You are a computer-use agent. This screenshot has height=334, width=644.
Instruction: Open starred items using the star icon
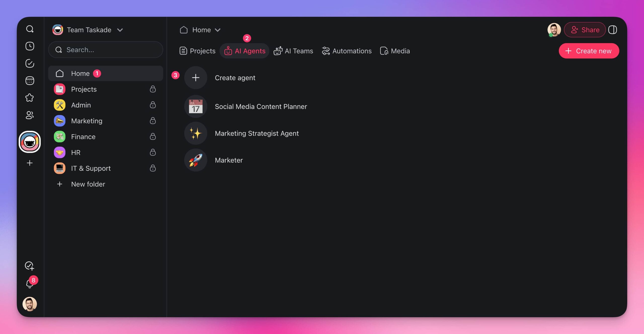click(30, 98)
